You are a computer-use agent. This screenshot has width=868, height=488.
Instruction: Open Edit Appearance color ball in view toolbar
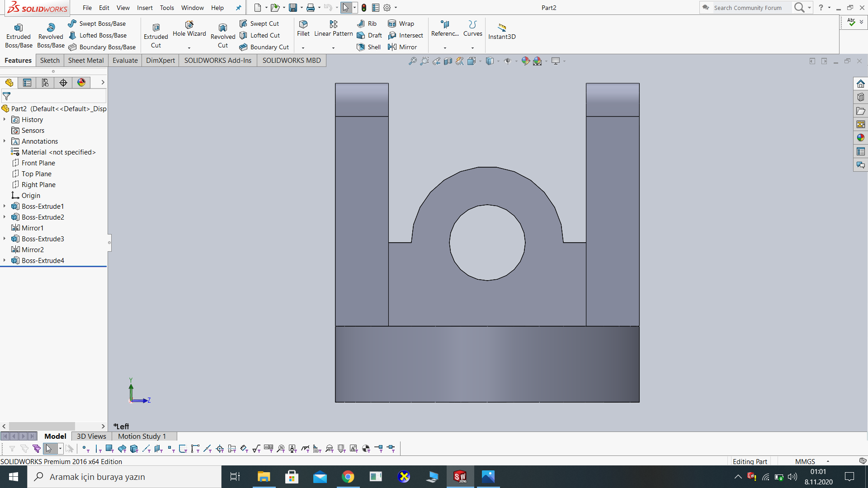pos(525,61)
